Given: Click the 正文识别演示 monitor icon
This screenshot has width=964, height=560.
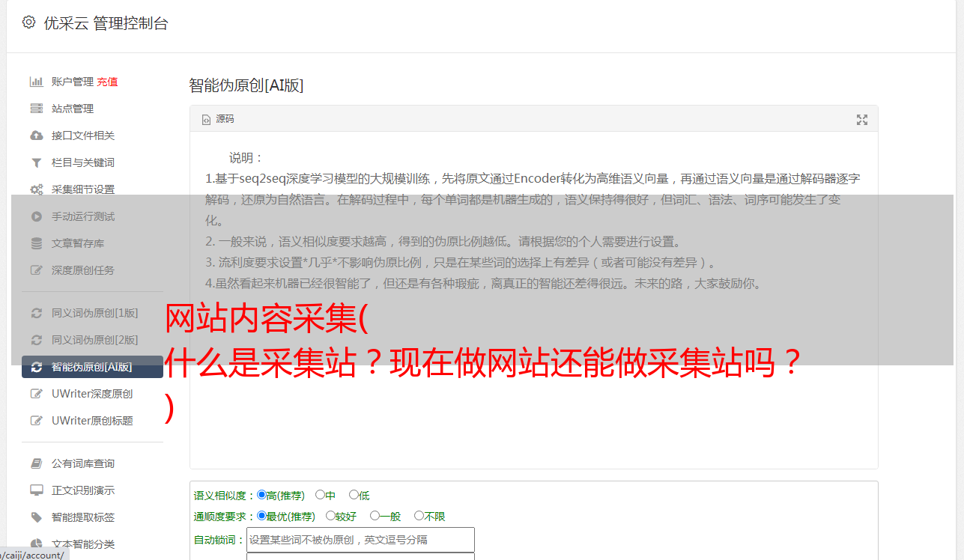Looking at the screenshot, I should tap(36, 490).
